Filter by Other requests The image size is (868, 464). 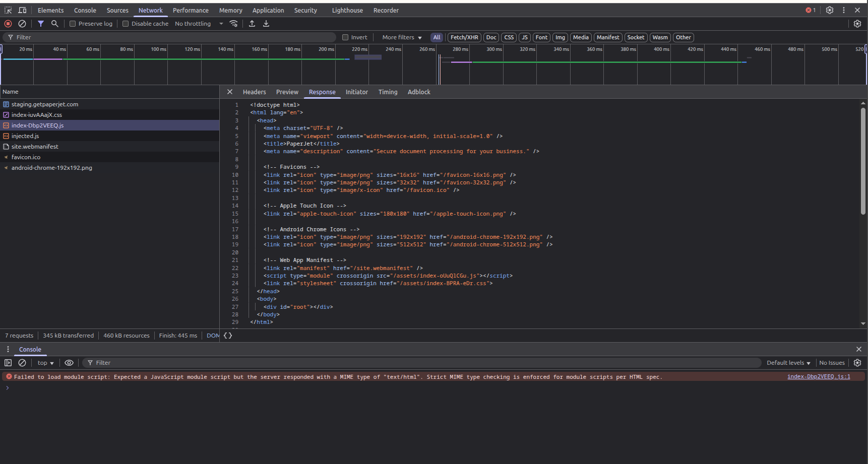click(x=684, y=37)
